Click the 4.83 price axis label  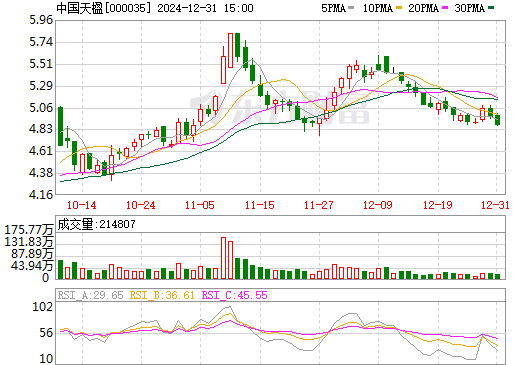(41, 129)
